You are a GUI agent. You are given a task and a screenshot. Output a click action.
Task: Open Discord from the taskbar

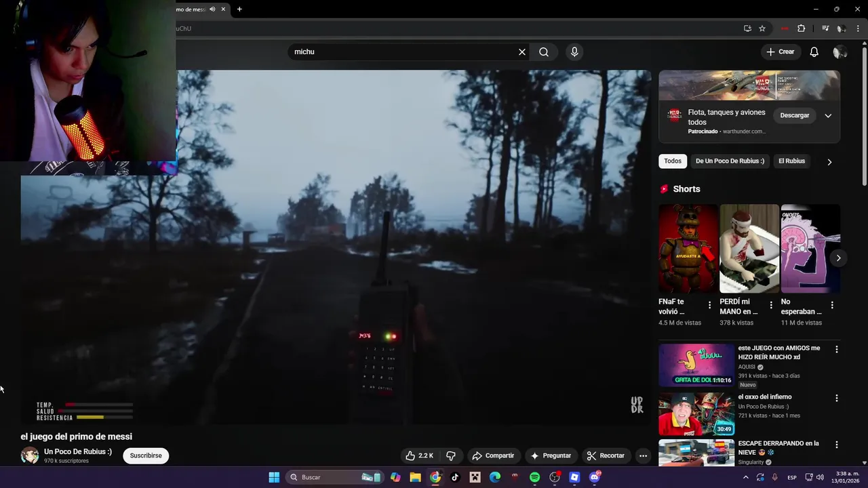click(x=595, y=477)
